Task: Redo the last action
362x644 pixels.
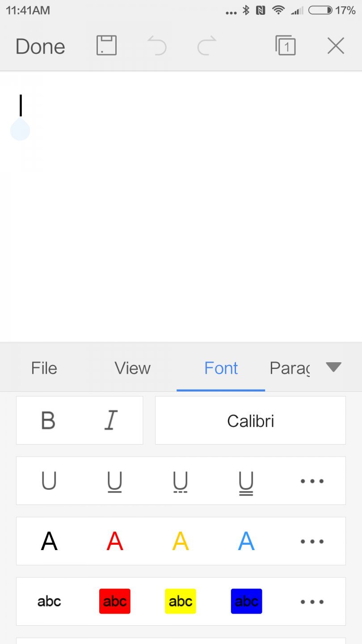Action: pyautogui.click(x=207, y=46)
